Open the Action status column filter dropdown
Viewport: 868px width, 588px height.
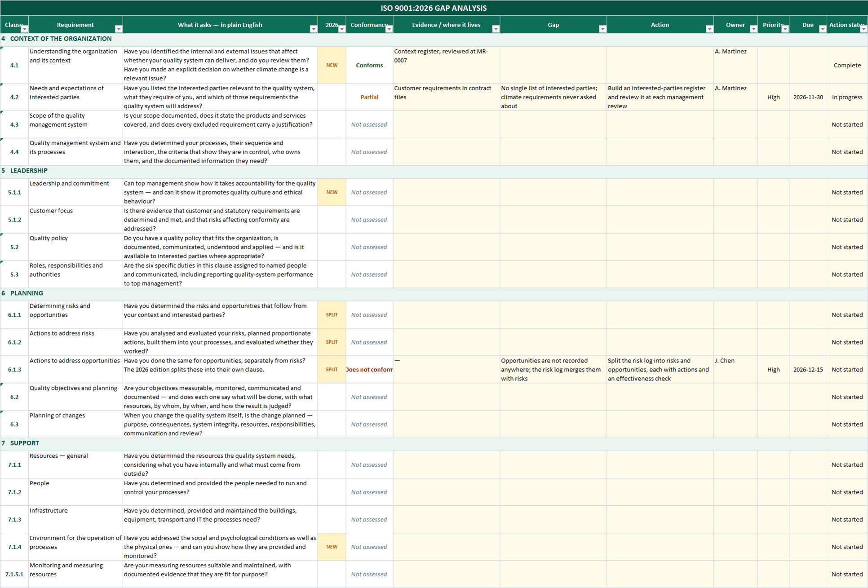pos(864,29)
